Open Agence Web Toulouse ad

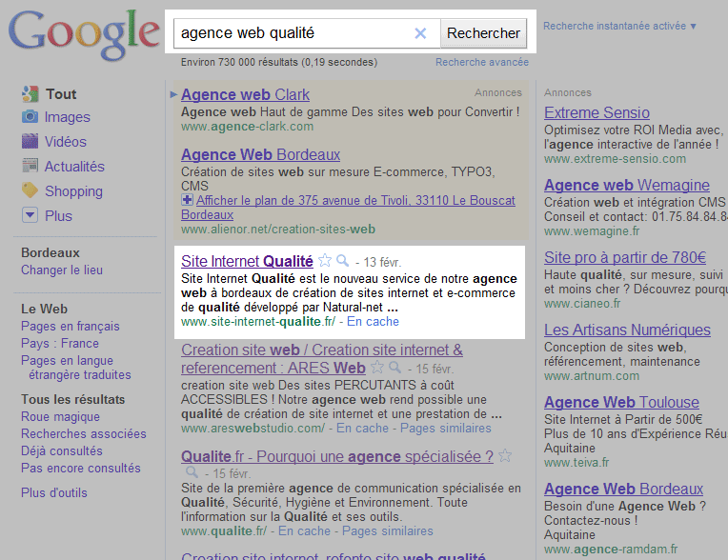pos(621,402)
